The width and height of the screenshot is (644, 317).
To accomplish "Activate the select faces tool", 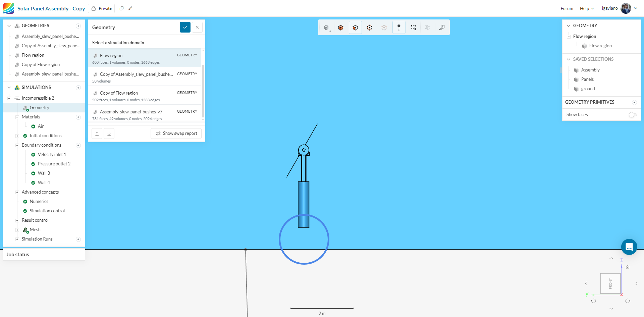I will pos(355,28).
